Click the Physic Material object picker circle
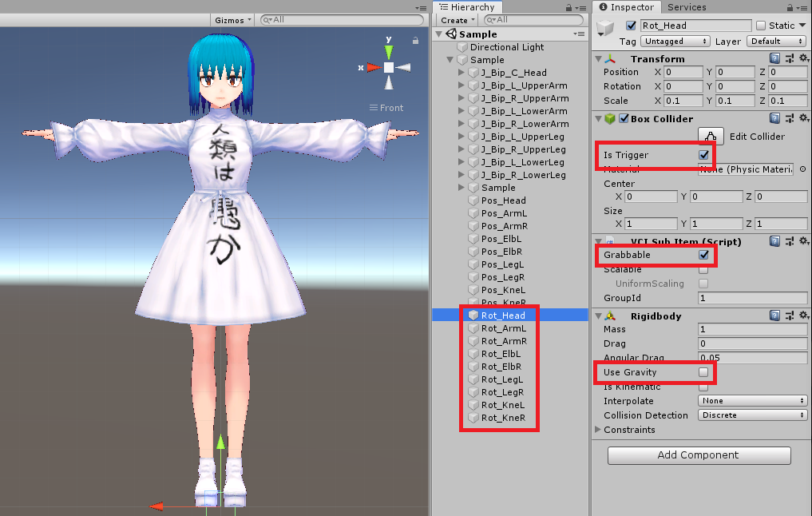812x516 pixels. point(802,169)
